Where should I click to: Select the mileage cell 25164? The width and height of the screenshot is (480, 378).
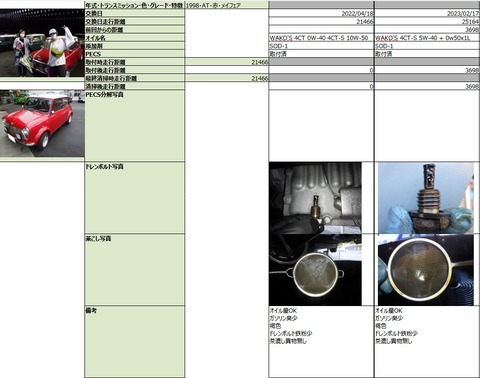[x=427, y=21]
